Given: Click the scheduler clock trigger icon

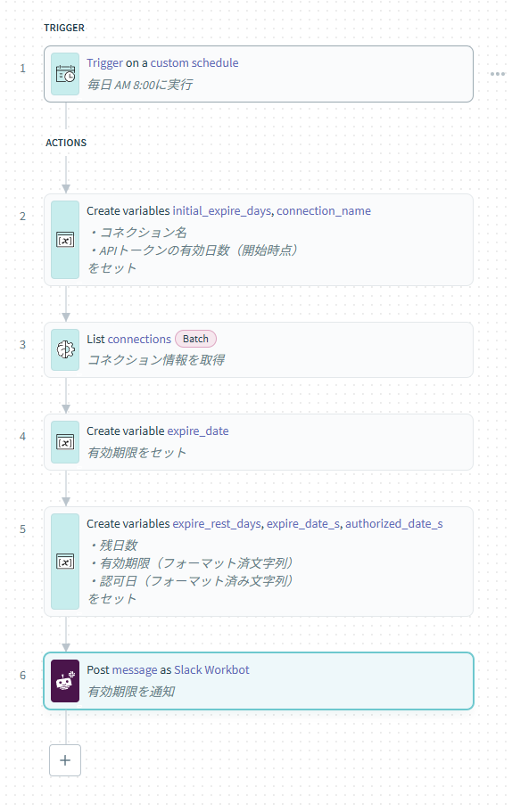Looking at the screenshot, I should (x=65, y=74).
